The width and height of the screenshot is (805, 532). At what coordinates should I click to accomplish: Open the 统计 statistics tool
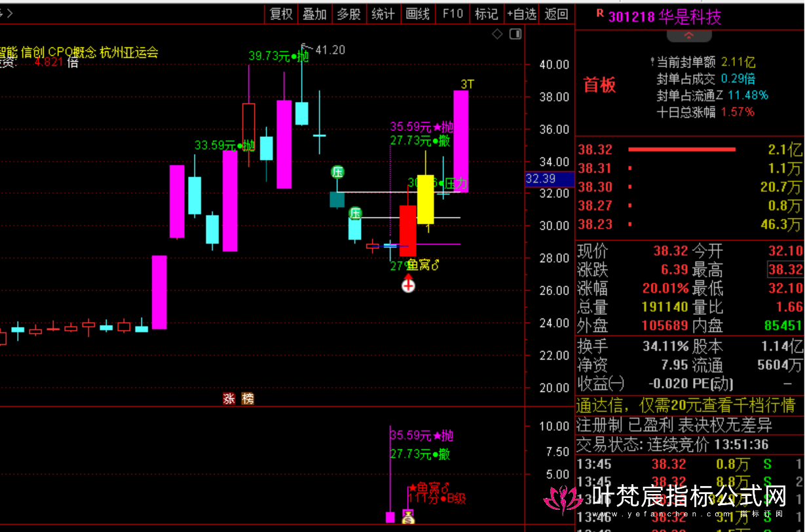tap(383, 14)
